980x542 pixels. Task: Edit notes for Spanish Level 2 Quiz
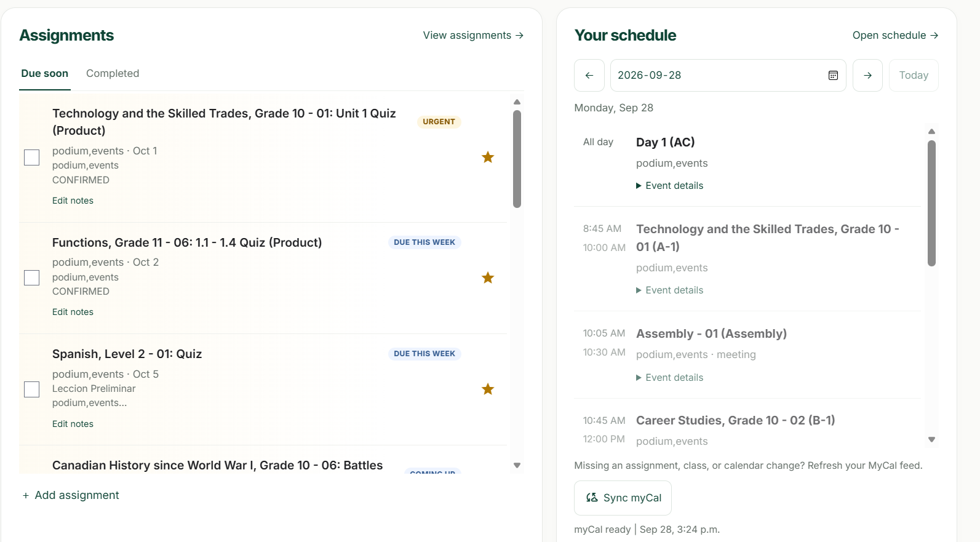click(x=73, y=424)
